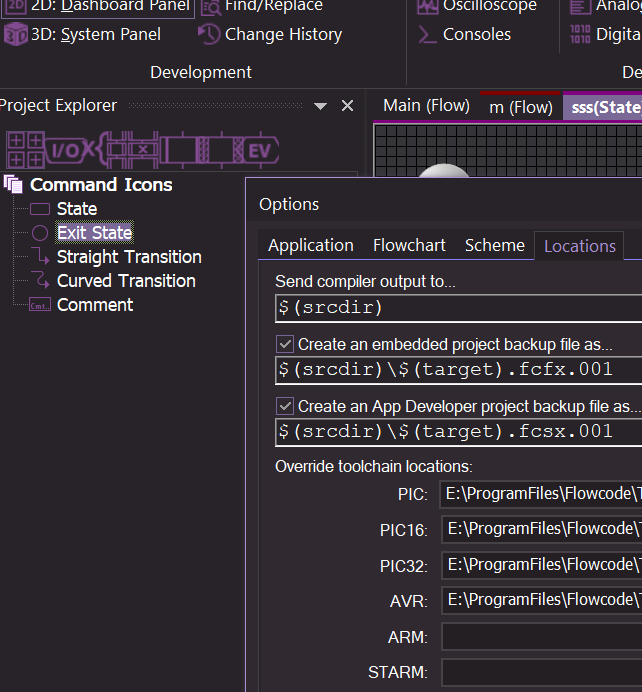Screen dimensions: 642x692
Task: Click the 'Development' ribbon group label
Action: click(201, 72)
